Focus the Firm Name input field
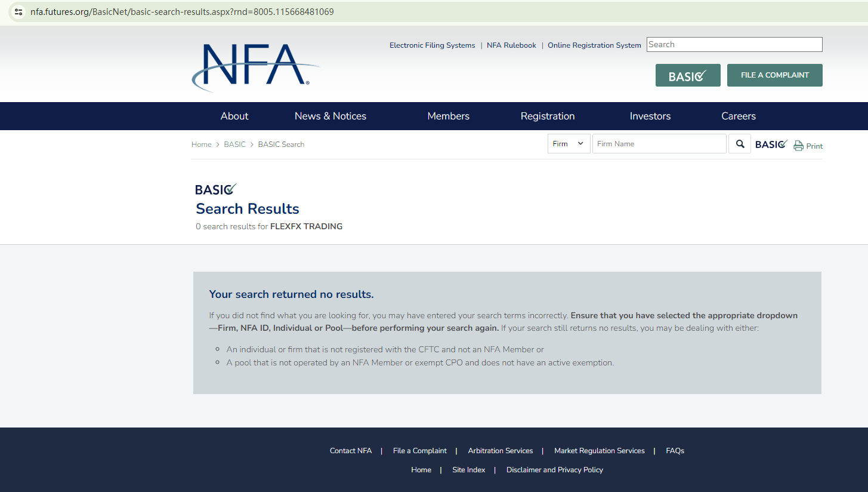 [659, 144]
